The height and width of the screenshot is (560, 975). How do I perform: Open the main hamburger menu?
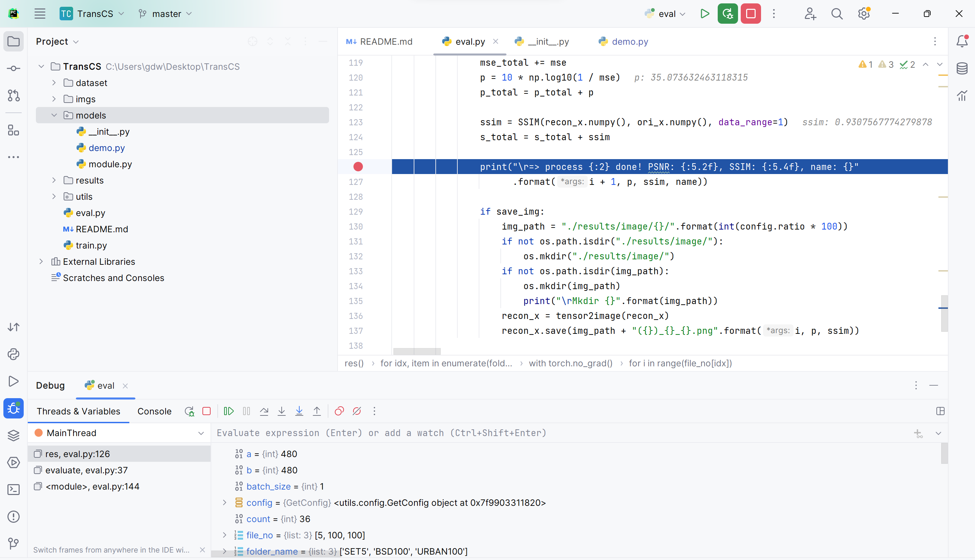[40, 14]
